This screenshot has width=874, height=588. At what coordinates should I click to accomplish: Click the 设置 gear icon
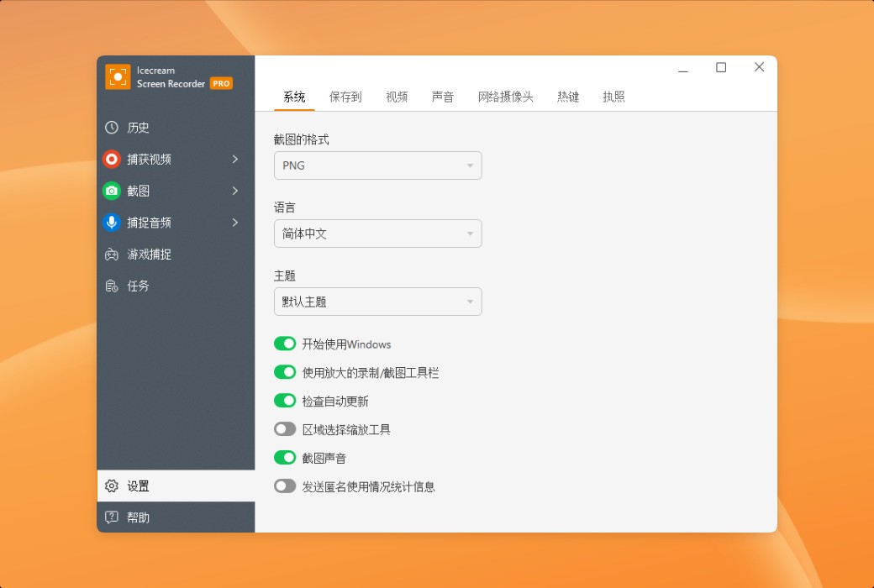click(x=111, y=486)
